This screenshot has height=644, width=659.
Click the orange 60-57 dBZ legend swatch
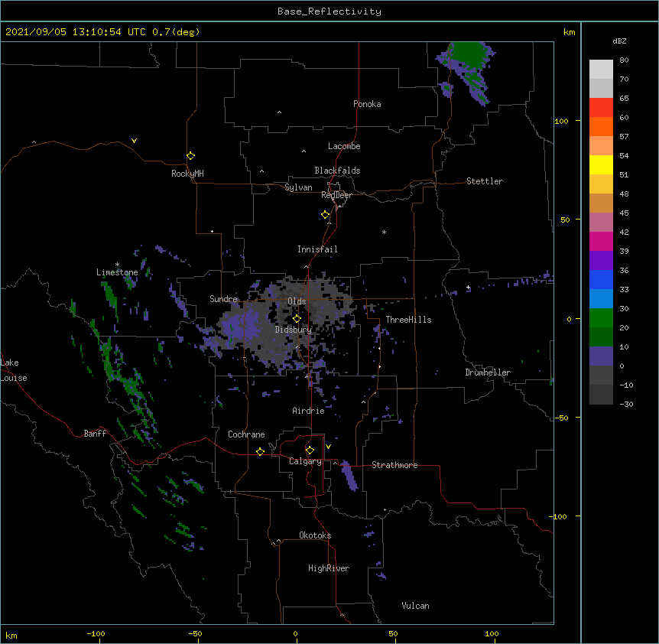(601, 126)
